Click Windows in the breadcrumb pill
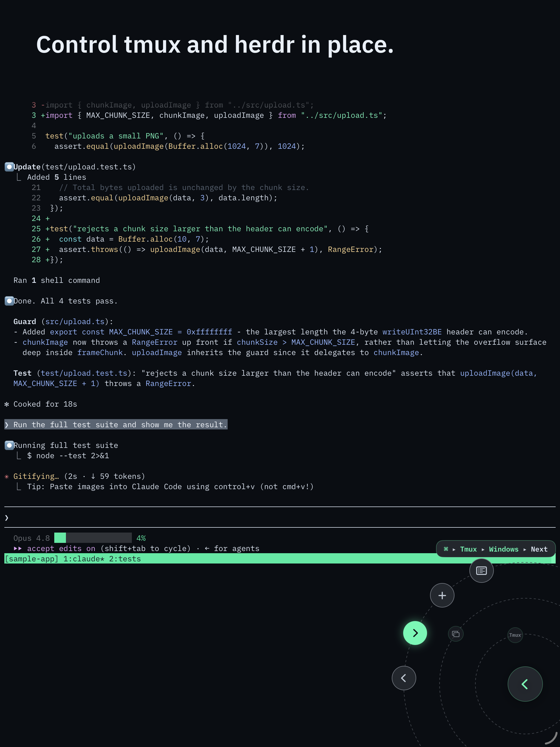Image resolution: width=560 pixels, height=747 pixels. pyautogui.click(x=504, y=549)
